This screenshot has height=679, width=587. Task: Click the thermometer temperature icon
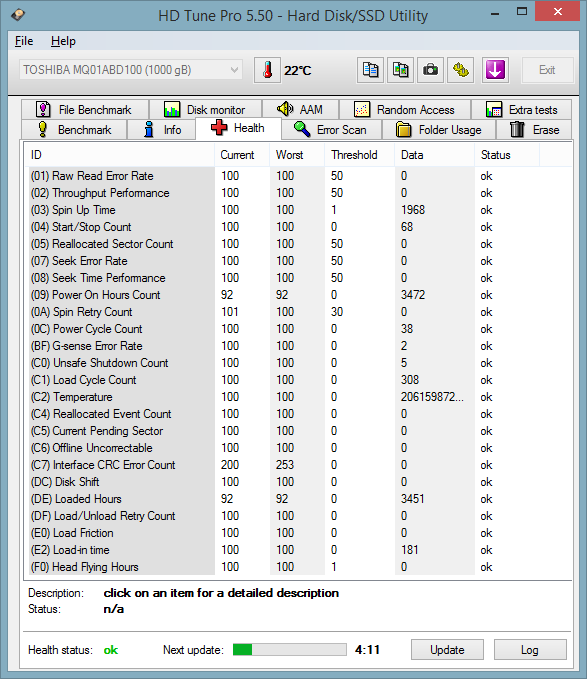267,70
